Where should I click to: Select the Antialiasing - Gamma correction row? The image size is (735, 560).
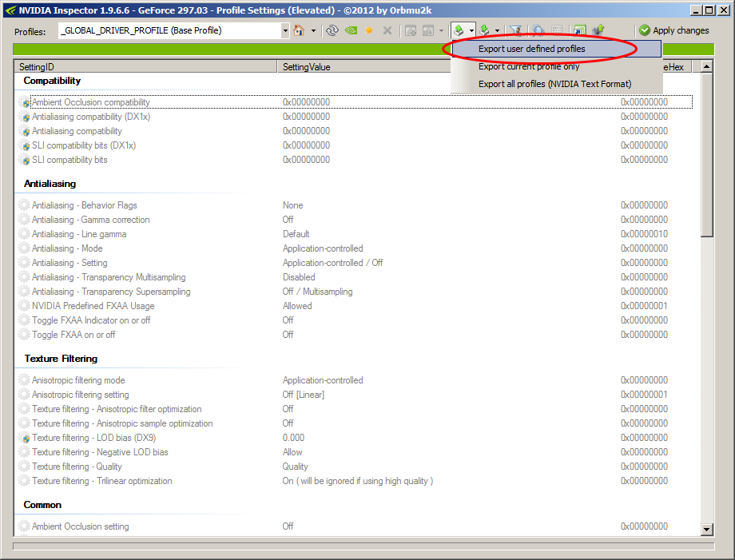pos(355,220)
